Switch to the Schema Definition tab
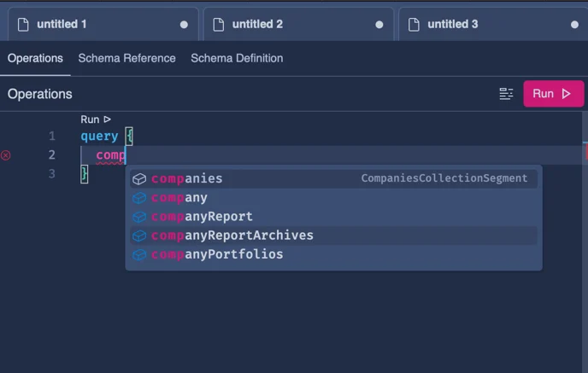 tap(237, 58)
